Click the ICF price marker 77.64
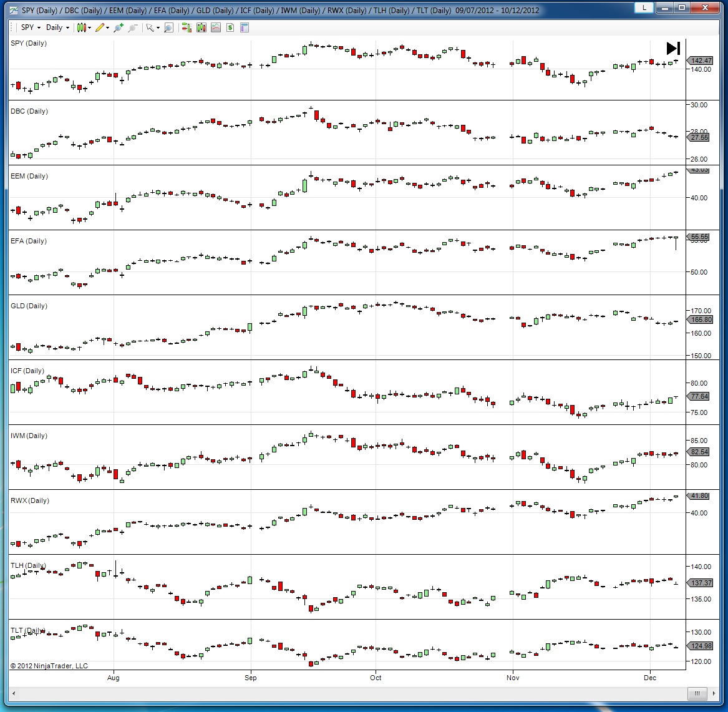This screenshot has height=712, width=728. click(x=698, y=396)
